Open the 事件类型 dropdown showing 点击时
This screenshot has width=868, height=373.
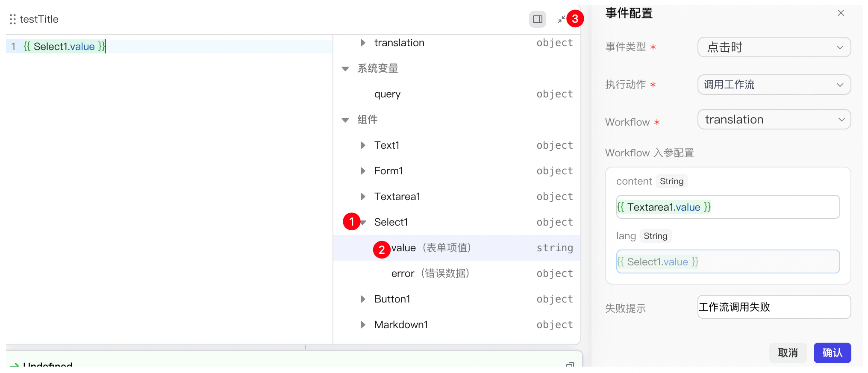point(774,47)
